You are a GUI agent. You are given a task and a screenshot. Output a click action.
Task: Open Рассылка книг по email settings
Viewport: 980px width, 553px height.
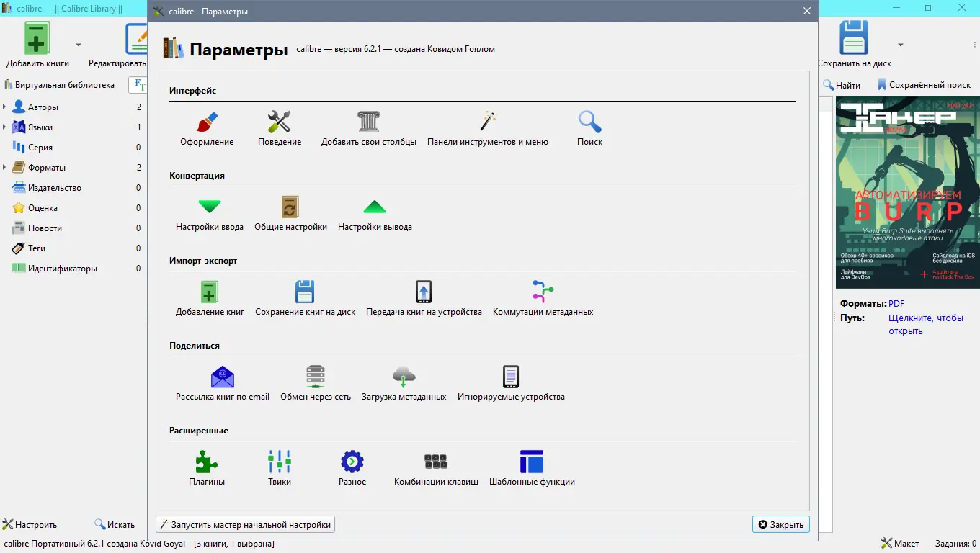coord(223,384)
